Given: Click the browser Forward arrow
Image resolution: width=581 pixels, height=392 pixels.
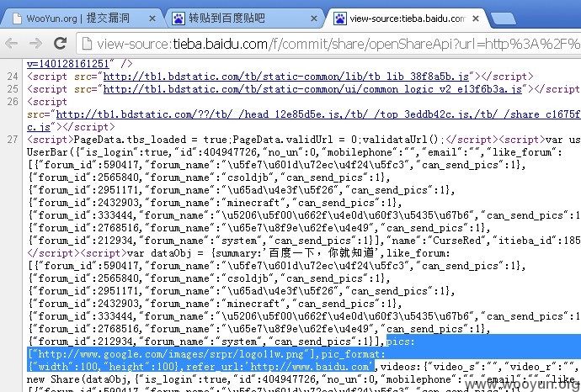Looking at the screenshot, I should click(35, 44).
